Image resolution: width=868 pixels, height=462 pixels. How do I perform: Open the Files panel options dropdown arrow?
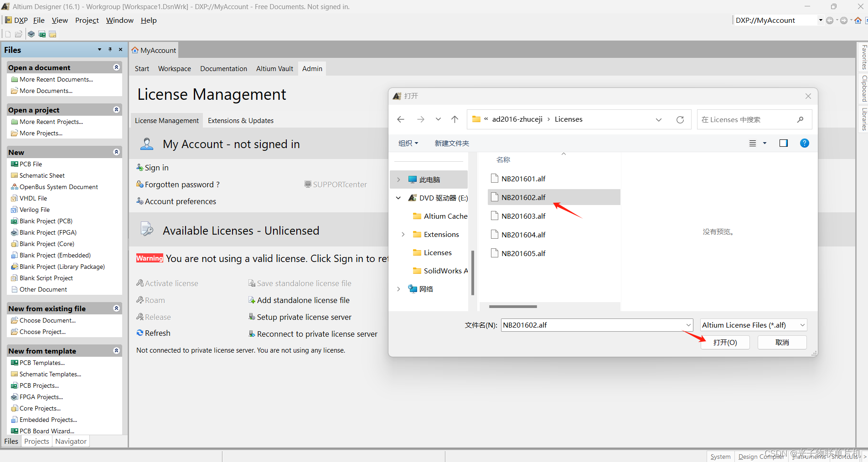pyautogui.click(x=99, y=50)
